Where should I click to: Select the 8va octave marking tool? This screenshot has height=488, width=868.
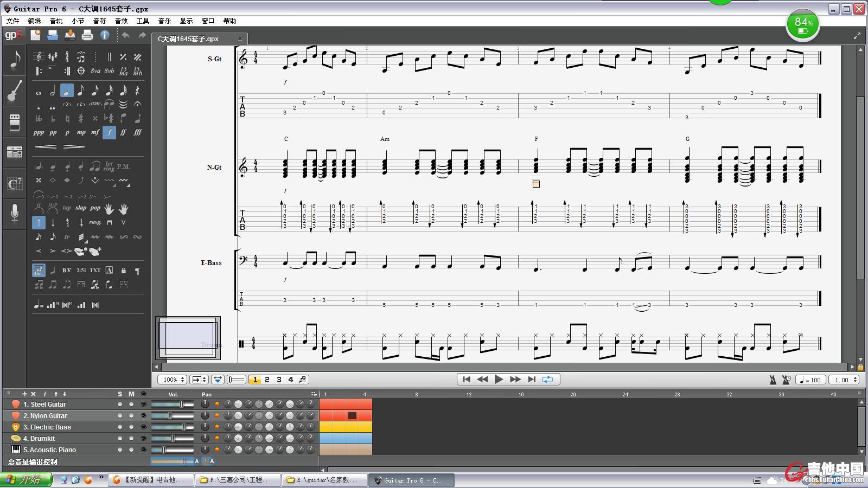point(95,70)
